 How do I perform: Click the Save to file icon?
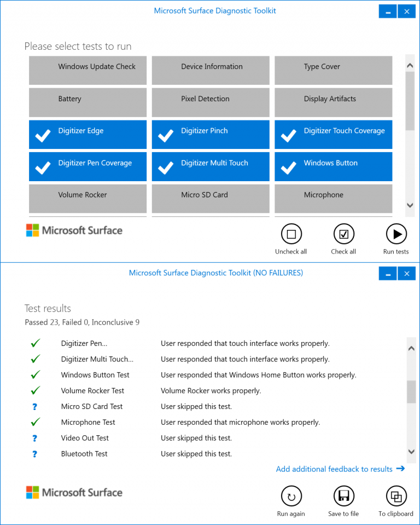[x=343, y=497]
